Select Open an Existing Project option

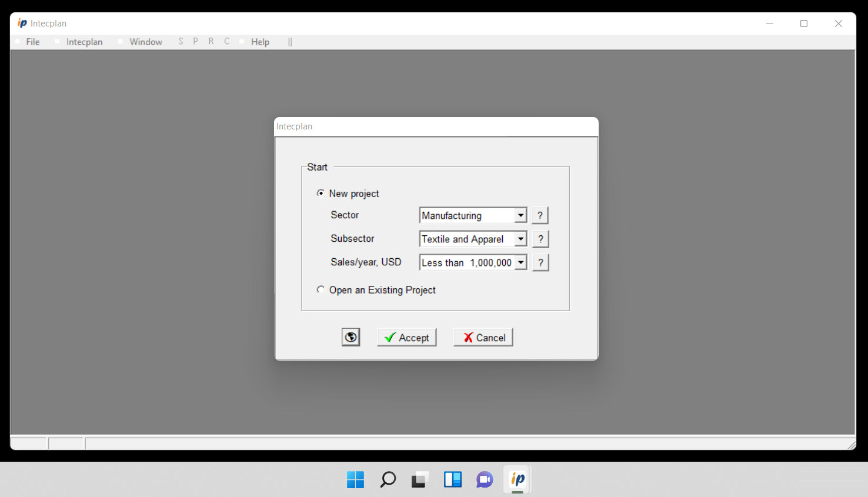pyautogui.click(x=321, y=289)
